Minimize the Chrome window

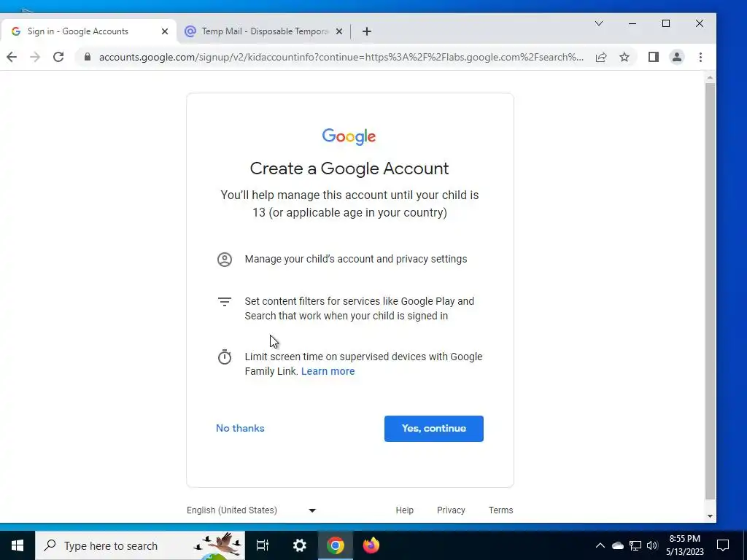[632, 23]
